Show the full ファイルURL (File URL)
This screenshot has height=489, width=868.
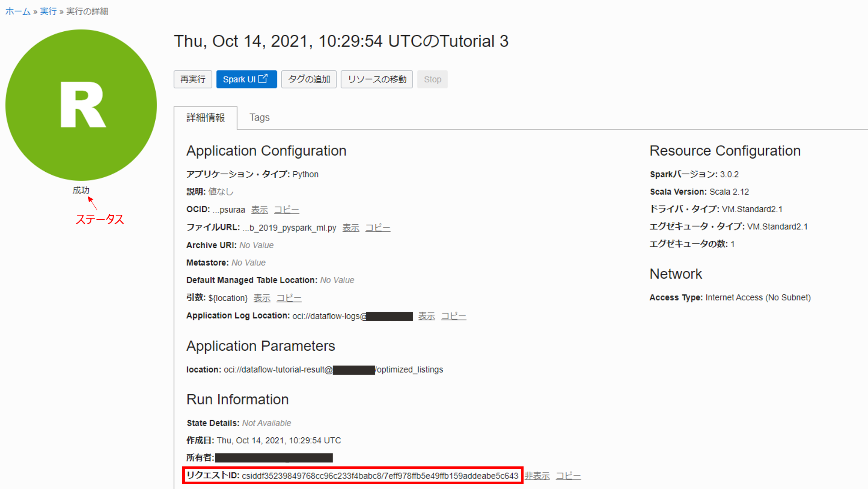point(351,228)
